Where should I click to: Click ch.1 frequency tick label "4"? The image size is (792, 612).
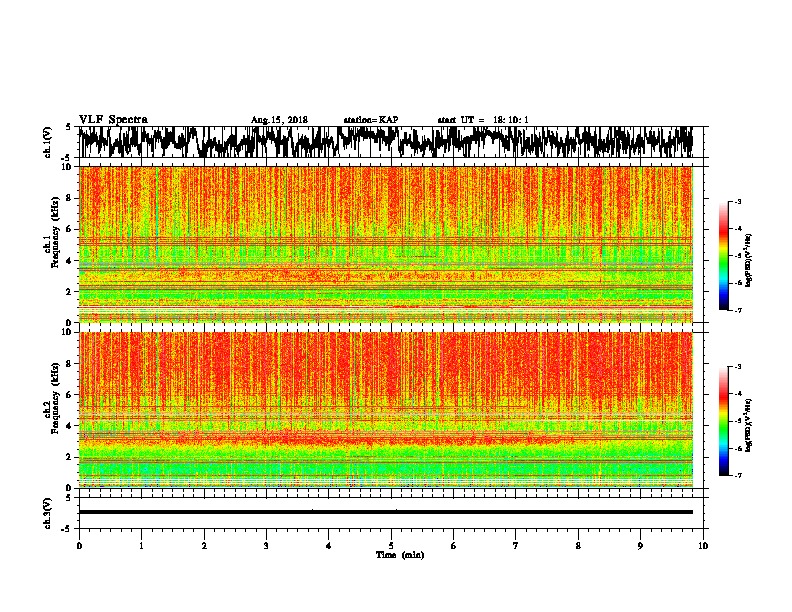(x=70, y=261)
